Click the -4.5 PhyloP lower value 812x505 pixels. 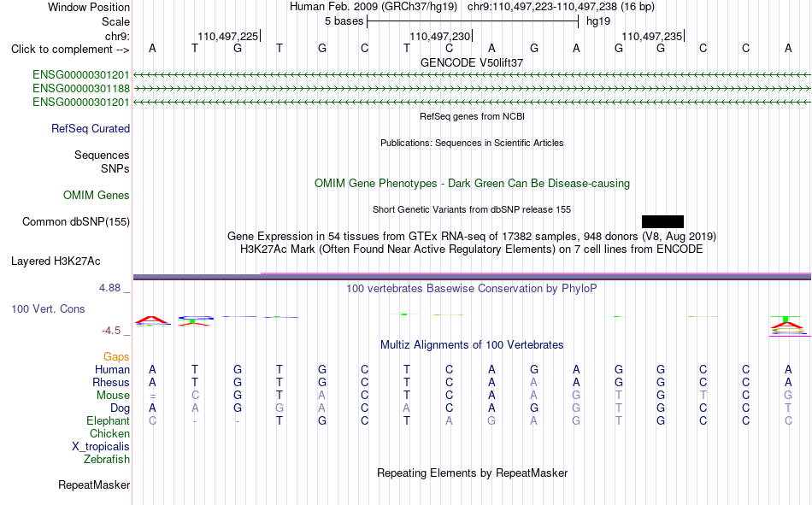pos(111,331)
